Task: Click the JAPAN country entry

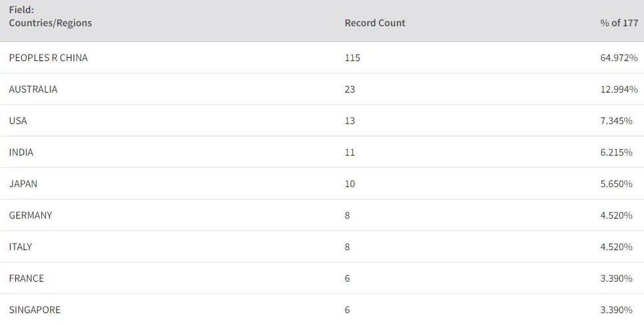Action: click(x=23, y=184)
